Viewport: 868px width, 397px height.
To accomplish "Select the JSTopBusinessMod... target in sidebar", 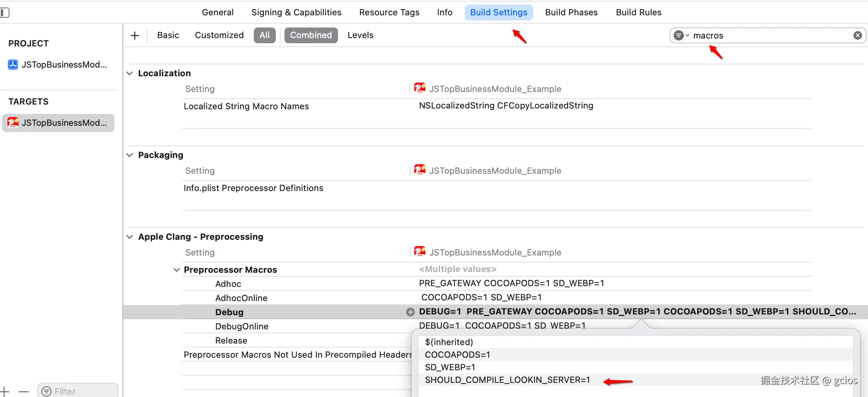I will coord(58,123).
